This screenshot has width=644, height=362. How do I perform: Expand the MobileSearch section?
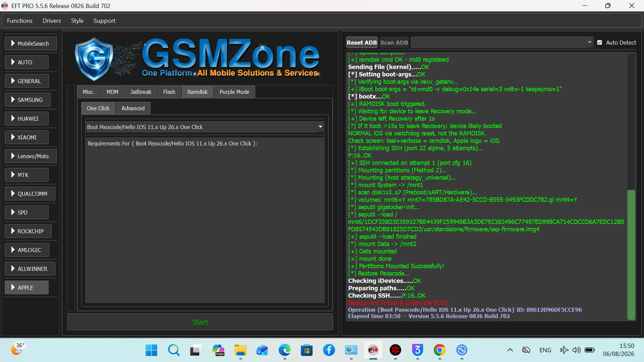tap(31, 44)
